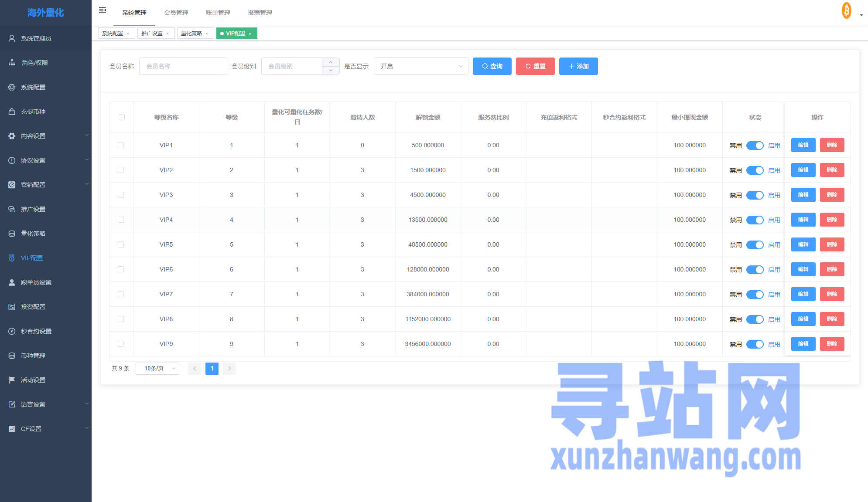Switch to the 量化策略 page tab
Viewport: 868px width, 502px height.
(x=191, y=34)
